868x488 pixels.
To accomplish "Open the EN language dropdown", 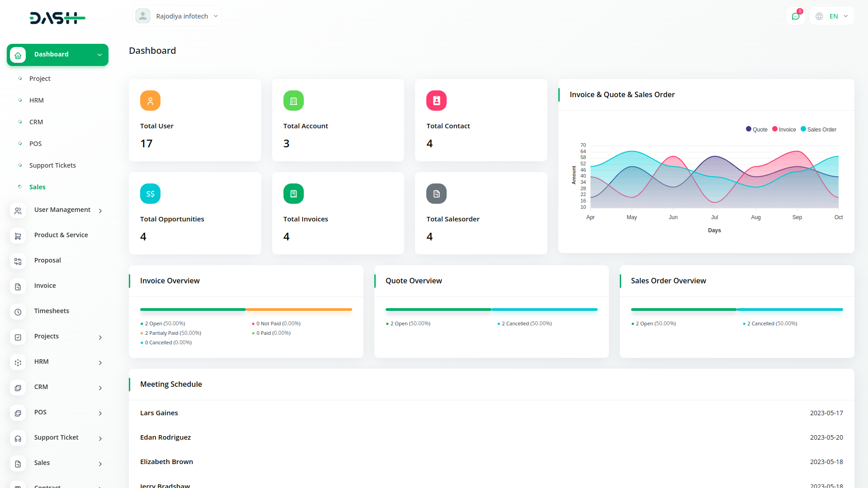I will [832, 16].
